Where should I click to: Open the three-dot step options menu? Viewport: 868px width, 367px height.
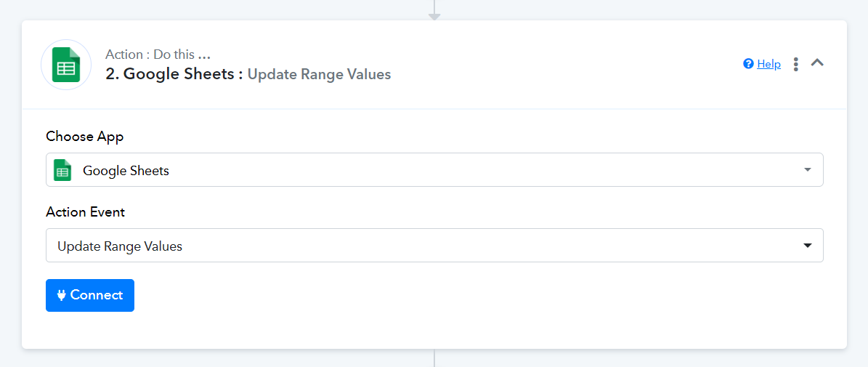pos(796,64)
